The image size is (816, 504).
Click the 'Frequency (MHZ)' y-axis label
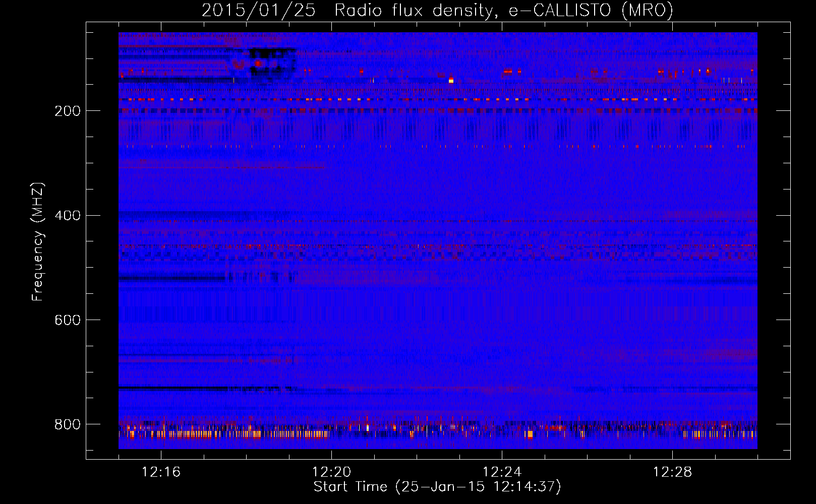[x=38, y=242]
